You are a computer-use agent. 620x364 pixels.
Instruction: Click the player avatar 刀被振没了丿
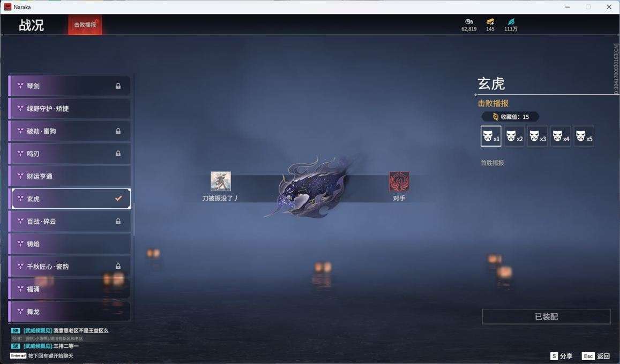[x=221, y=181]
